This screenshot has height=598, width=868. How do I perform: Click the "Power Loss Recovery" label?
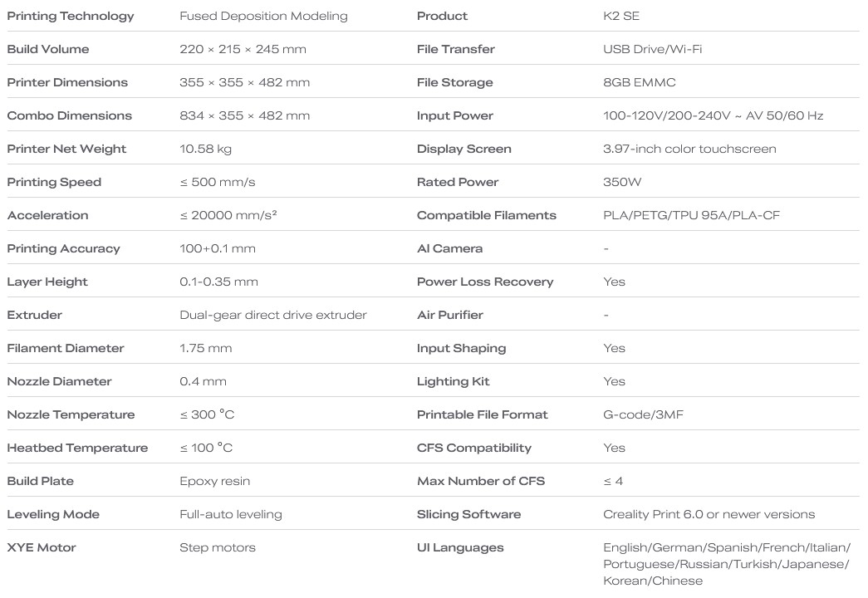[x=484, y=282]
